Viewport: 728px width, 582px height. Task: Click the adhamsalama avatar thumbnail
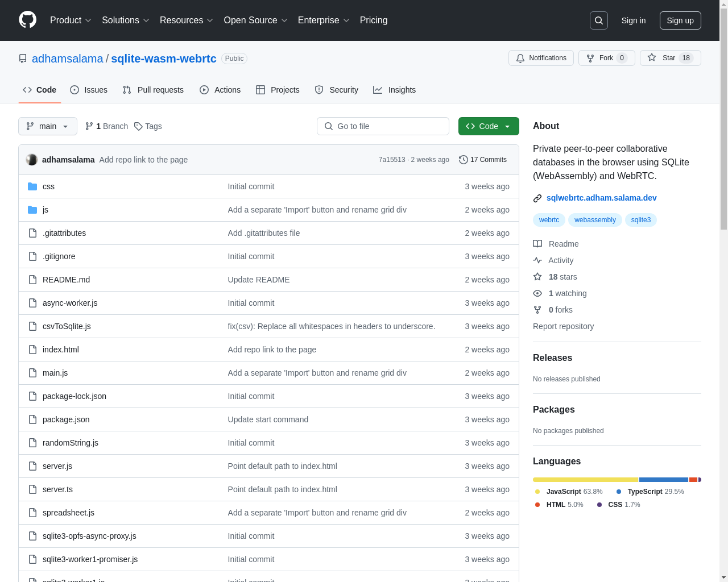(32, 160)
